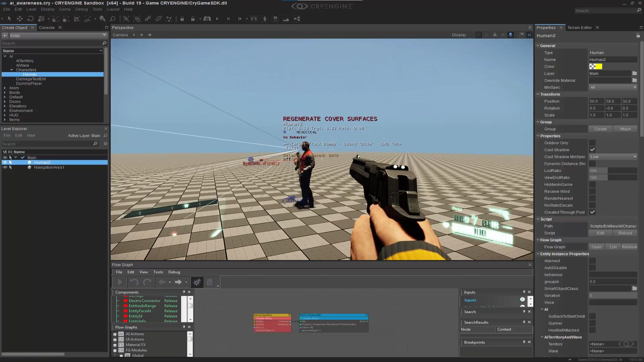Click the Pause icon in main toolbar
The width and height of the screenshot is (644, 362).
pos(228,19)
